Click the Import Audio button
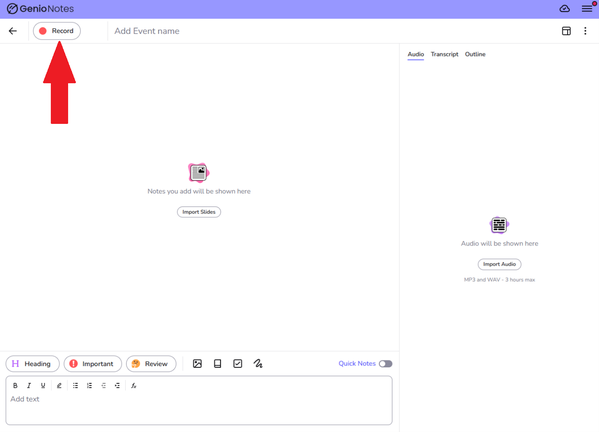The image size is (599, 432). (499, 264)
